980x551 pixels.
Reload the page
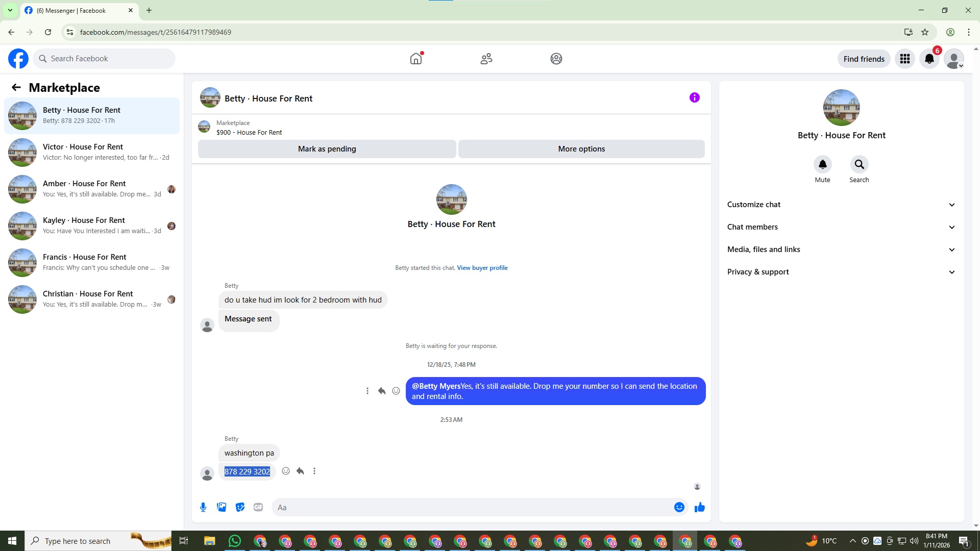click(x=48, y=32)
